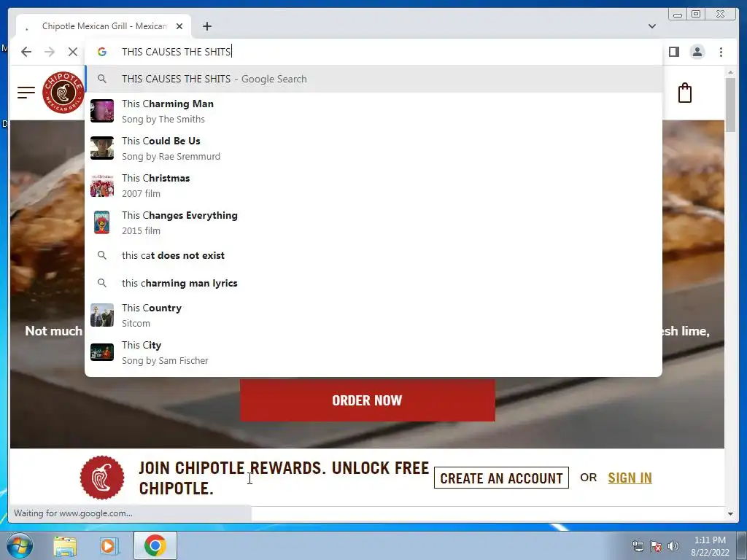Screen dimensions: 747x560
Task: Open Windows Media Player from taskbar
Action: [109, 545]
